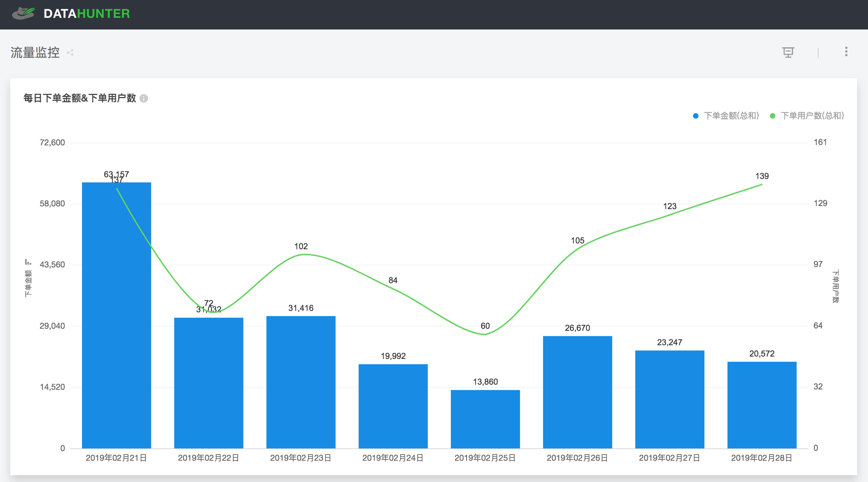The height and width of the screenshot is (482, 868).
Task: Click the 2019年02月26日 axis label
Action: click(x=577, y=458)
